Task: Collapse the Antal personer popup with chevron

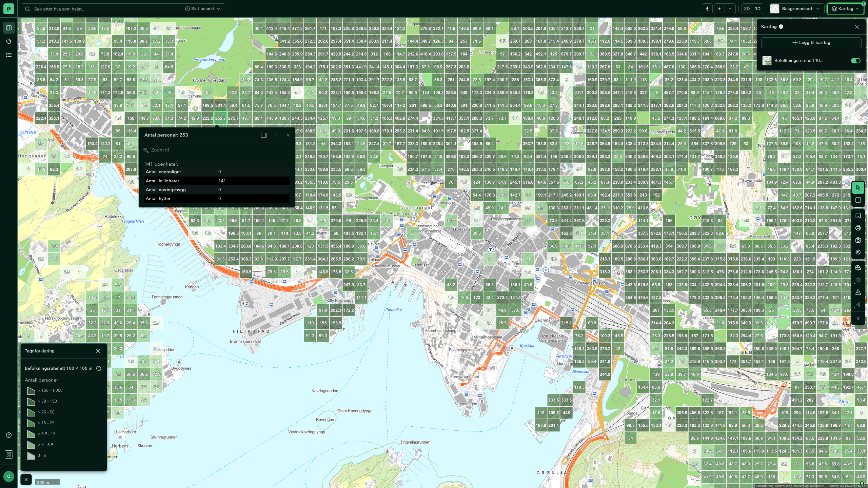Action: 276,135
